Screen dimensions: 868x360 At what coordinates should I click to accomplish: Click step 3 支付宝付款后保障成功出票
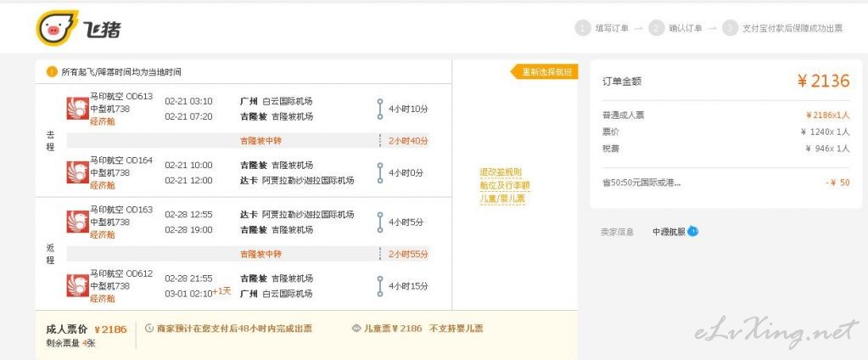(783, 28)
